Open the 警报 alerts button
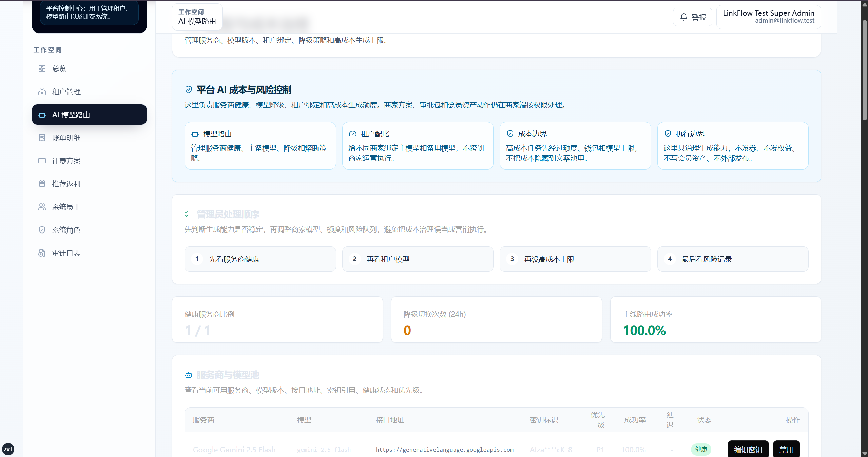The image size is (868, 457). point(693,17)
